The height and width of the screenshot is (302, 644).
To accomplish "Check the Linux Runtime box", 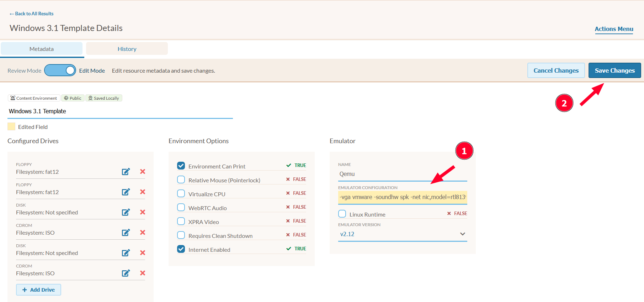I will tap(342, 214).
